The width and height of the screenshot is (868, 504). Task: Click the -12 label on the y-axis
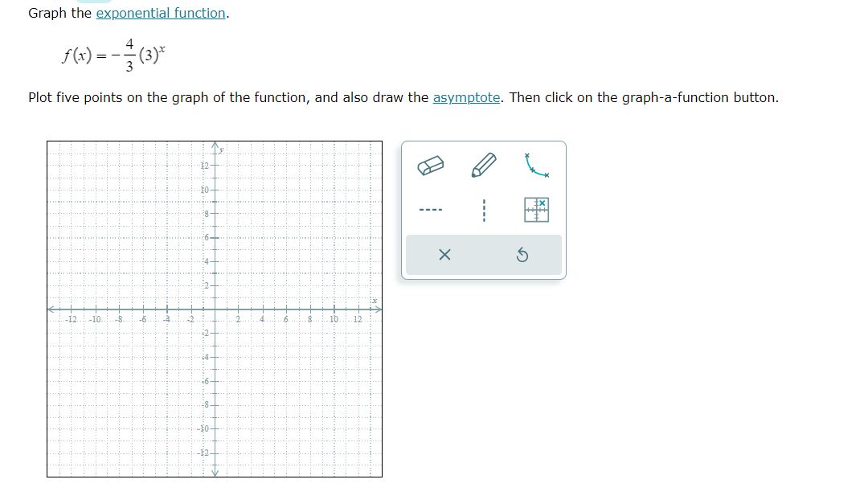[203, 453]
